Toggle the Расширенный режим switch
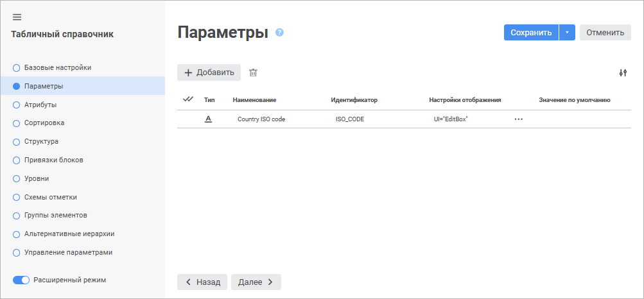The image size is (644, 299). [x=21, y=280]
